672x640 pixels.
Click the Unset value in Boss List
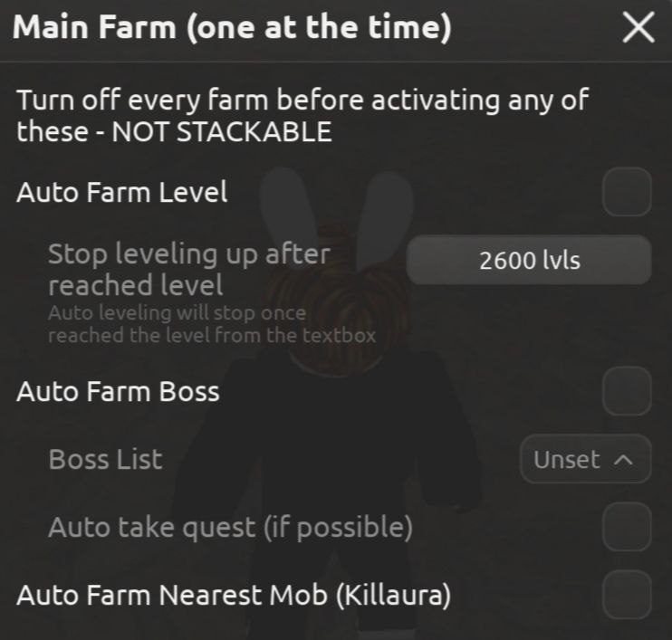tap(567, 460)
